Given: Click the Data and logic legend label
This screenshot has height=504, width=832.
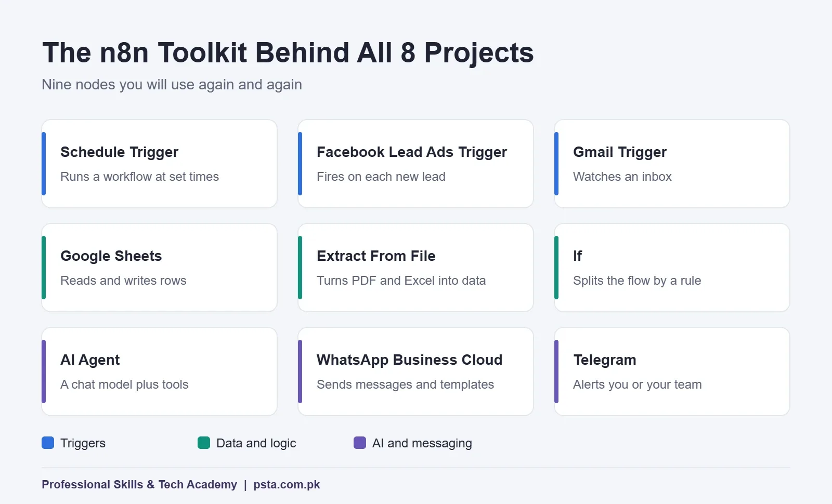Looking at the screenshot, I should click(256, 443).
